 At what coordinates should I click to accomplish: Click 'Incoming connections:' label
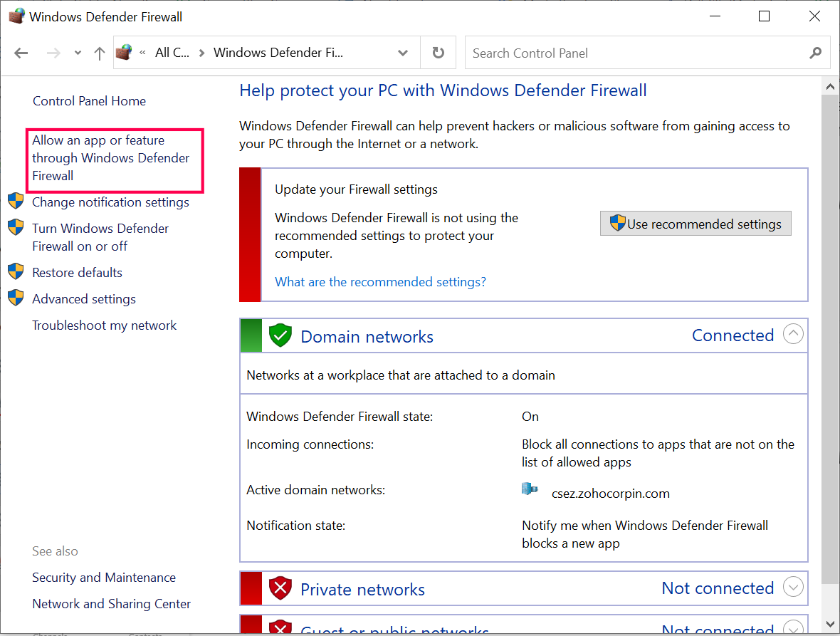click(x=310, y=444)
